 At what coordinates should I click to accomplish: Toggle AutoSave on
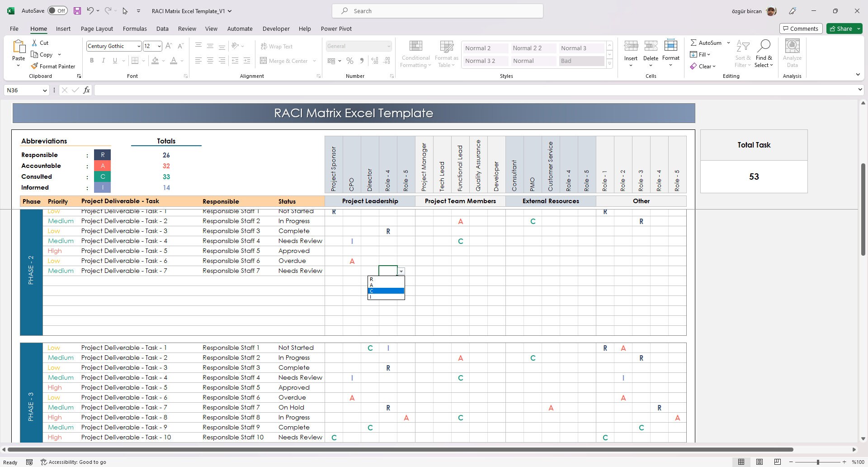pyautogui.click(x=57, y=10)
